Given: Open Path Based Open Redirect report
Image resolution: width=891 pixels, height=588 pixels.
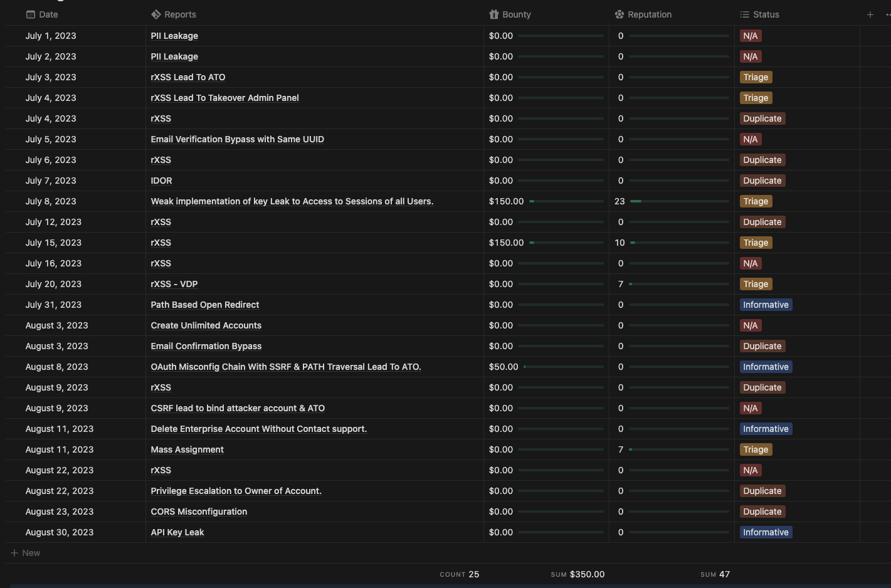Looking at the screenshot, I should pyautogui.click(x=204, y=305).
